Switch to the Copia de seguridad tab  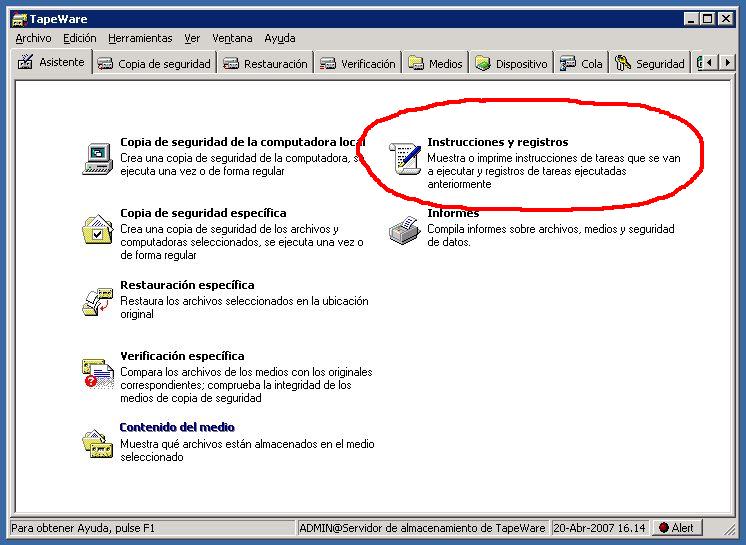coord(155,63)
